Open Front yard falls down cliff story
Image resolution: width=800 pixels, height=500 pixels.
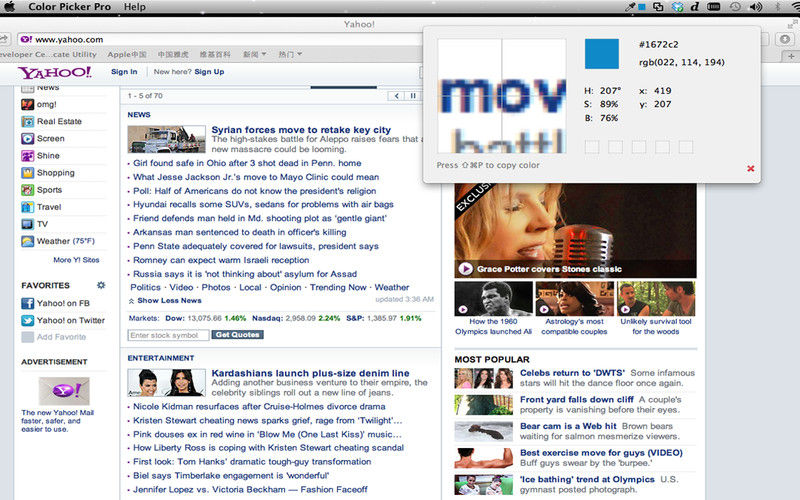click(577, 399)
